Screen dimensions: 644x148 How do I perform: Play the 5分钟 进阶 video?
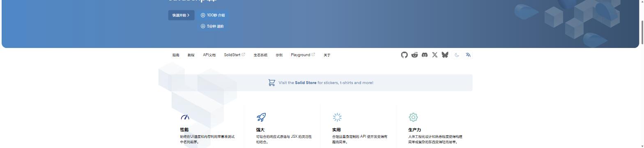(x=212, y=26)
